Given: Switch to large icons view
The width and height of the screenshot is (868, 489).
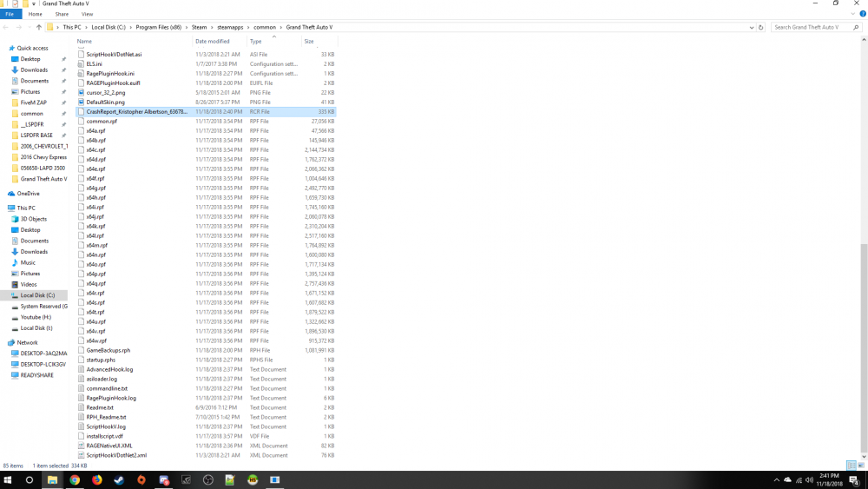Looking at the screenshot, I should [x=860, y=466].
